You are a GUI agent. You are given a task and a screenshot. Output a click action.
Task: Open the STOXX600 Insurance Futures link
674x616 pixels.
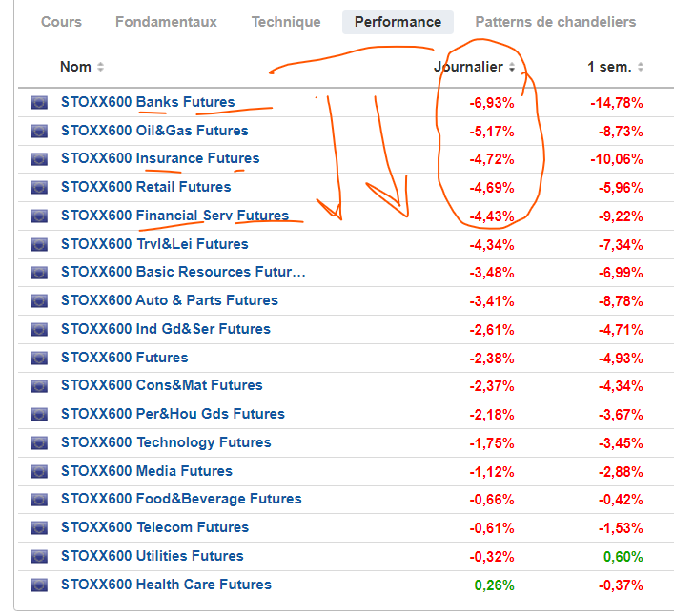point(159,158)
